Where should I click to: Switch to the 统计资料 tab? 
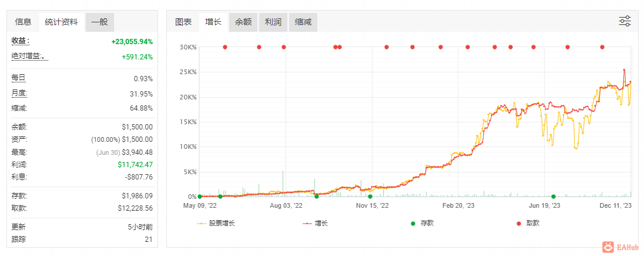click(x=61, y=22)
